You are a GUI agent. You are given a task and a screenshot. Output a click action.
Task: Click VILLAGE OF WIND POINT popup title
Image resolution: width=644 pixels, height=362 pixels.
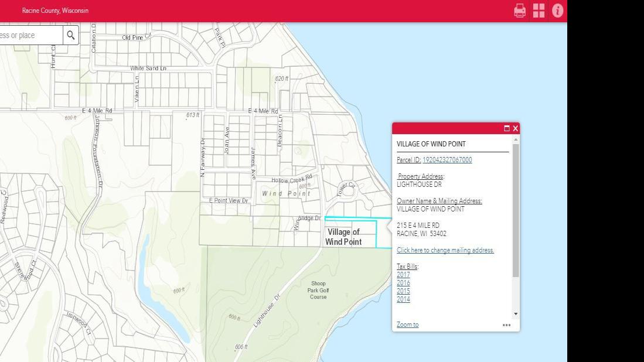tap(431, 144)
